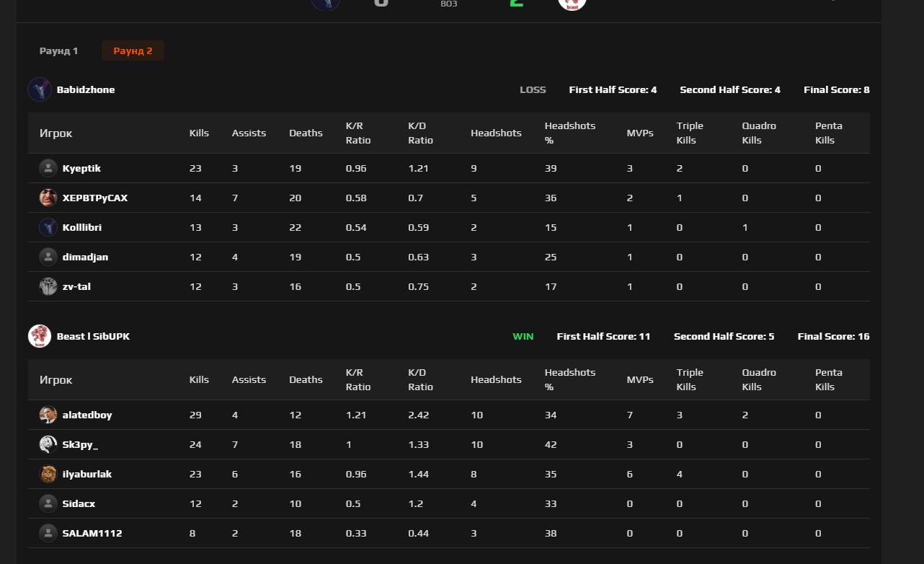Click Sk3py_'s avatar icon
This screenshot has height=564, width=924.
(48, 444)
